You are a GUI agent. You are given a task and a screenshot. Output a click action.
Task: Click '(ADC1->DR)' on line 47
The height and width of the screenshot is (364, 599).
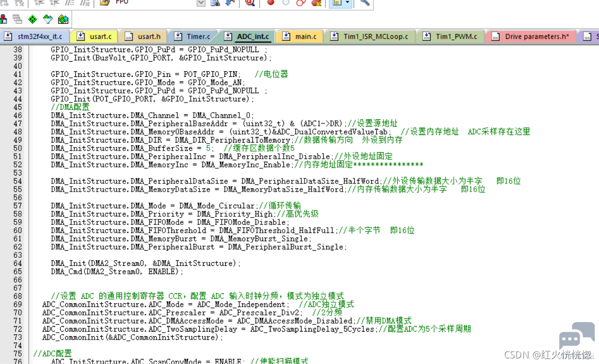click(321, 124)
